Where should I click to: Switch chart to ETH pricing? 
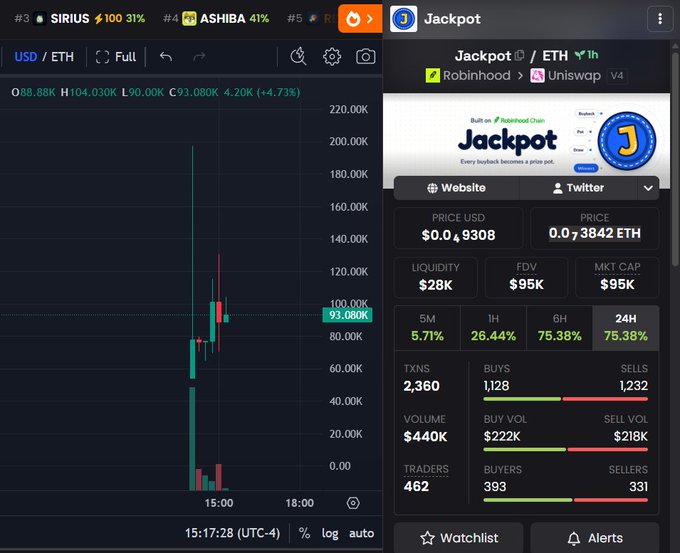tap(62, 57)
